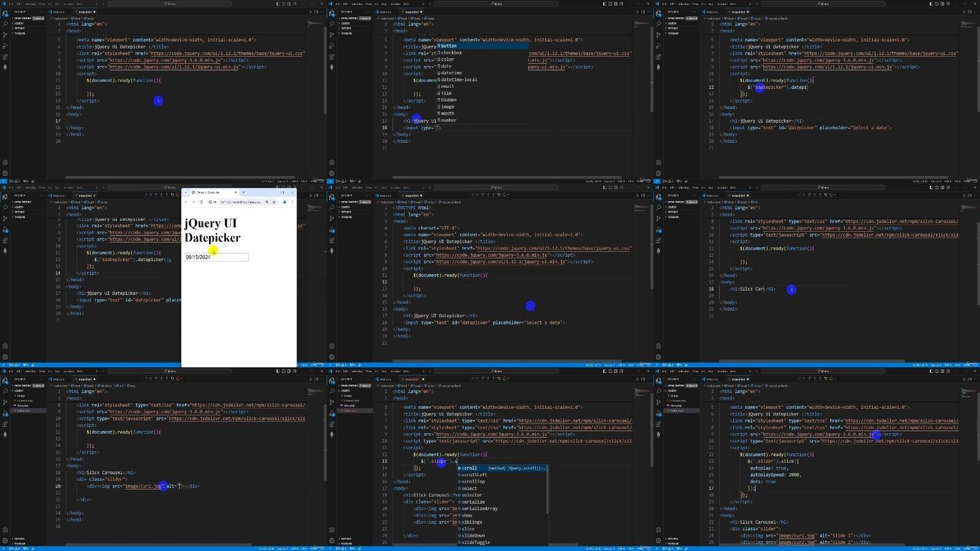Open a new tab in the Chrome window
Viewport: 980px width, 551px height.
click(x=243, y=192)
